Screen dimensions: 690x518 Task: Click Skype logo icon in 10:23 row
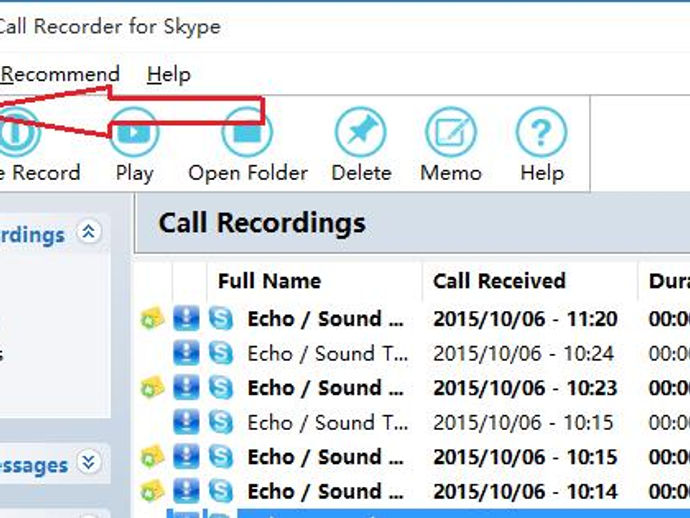pyautogui.click(x=220, y=387)
